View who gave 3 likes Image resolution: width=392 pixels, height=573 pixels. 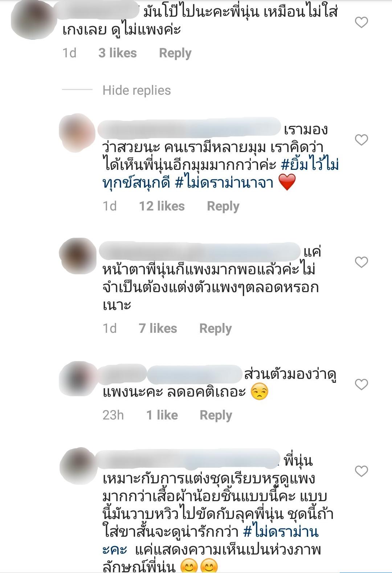pos(118,53)
